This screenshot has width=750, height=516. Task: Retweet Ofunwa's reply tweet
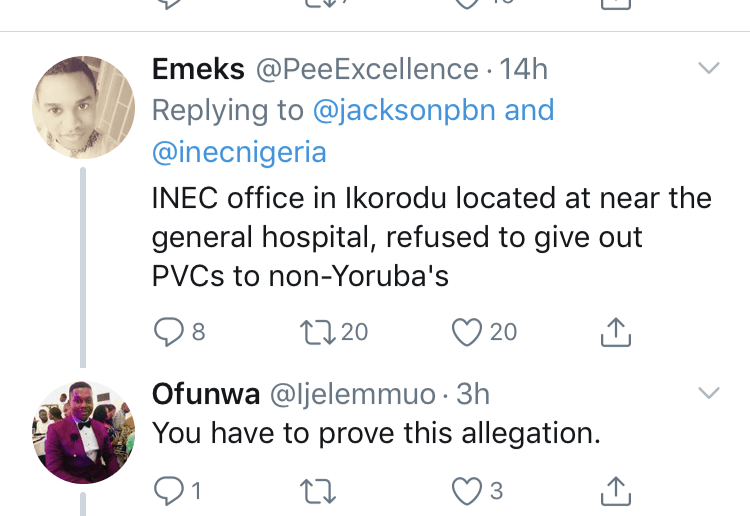[x=318, y=492]
